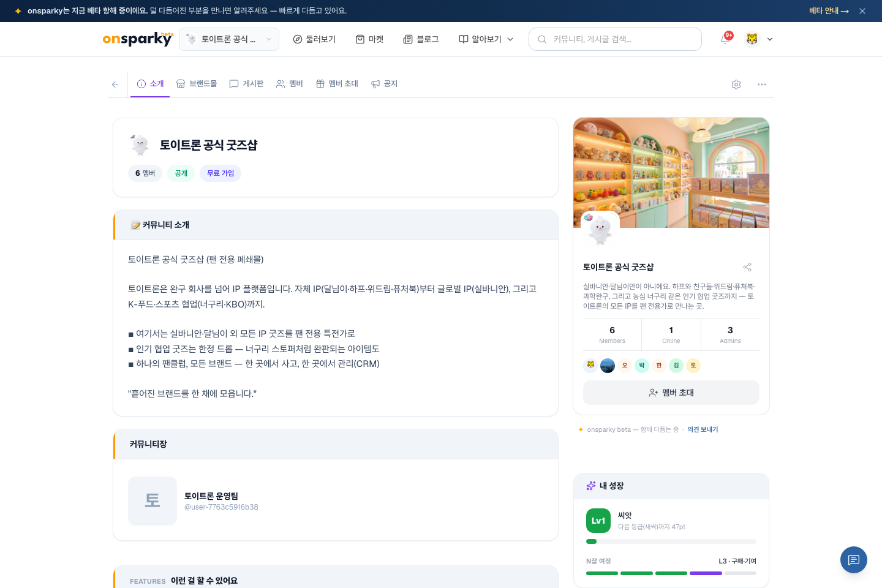Open the 의견 보내기 feedback link
This screenshot has width=882, height=588.
point(703,430)
